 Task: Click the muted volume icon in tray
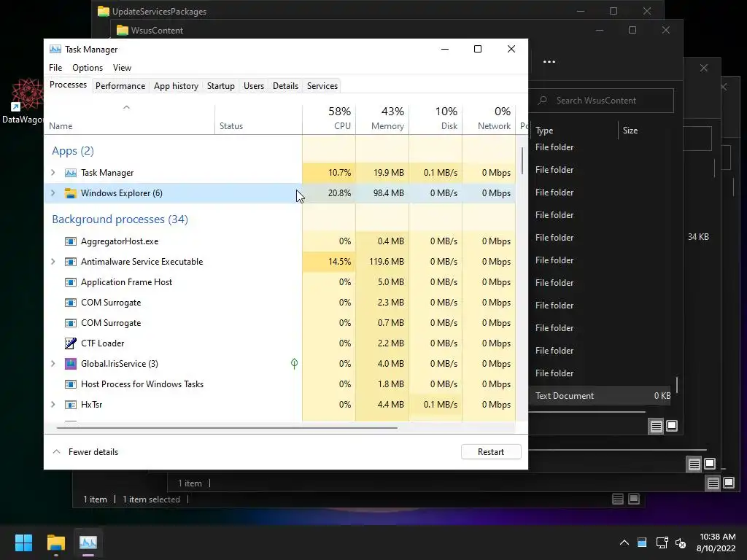click(x=681, y=542)
